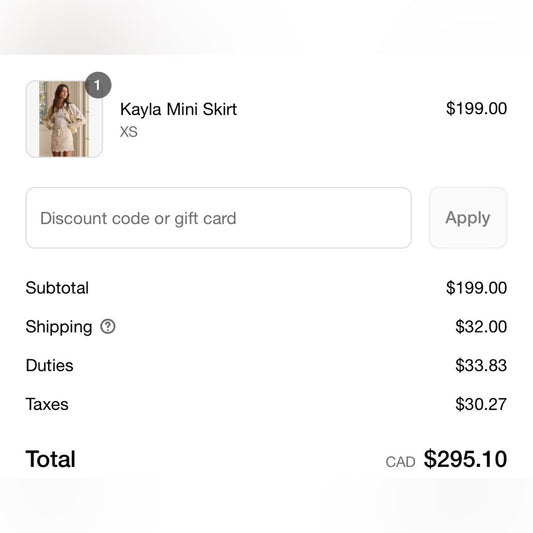This screenshot has width=533, height=533.
Task: Click the total amount $295.10
Action: click(465, 459)
